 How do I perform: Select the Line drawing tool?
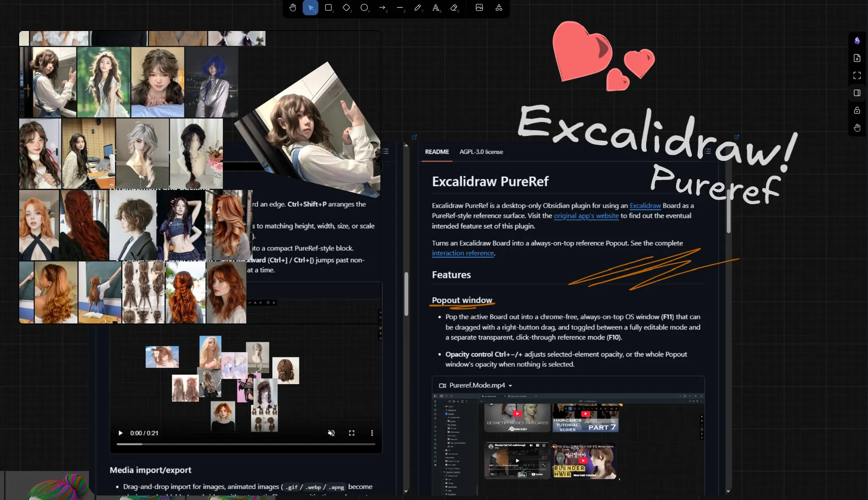(x=400, y=7)
